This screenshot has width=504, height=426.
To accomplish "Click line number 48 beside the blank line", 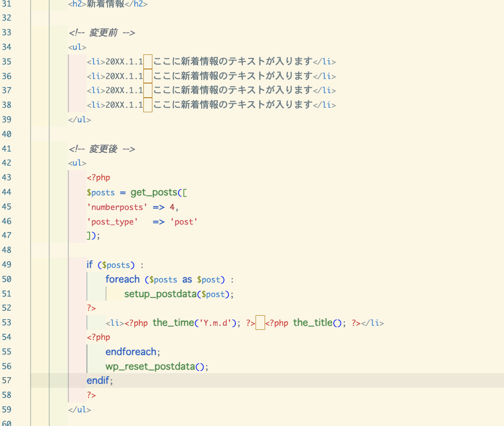I will click(x=7, y=250).
